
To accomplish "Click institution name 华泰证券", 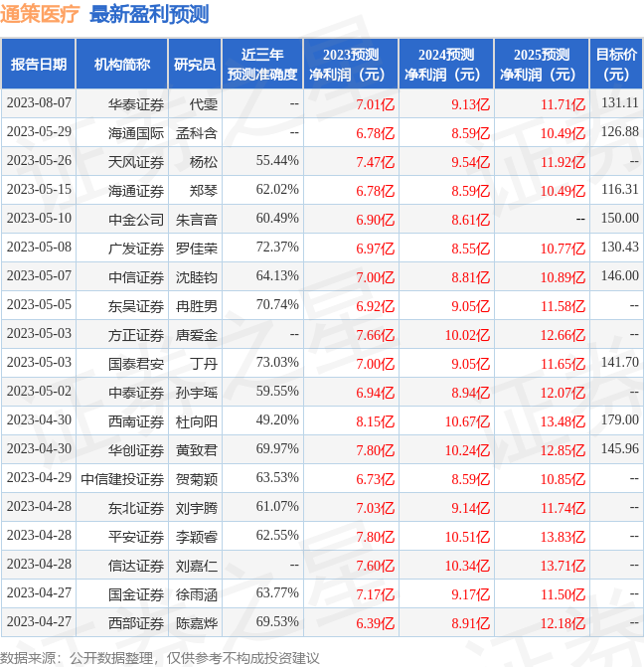I will [x=136, y=104].
